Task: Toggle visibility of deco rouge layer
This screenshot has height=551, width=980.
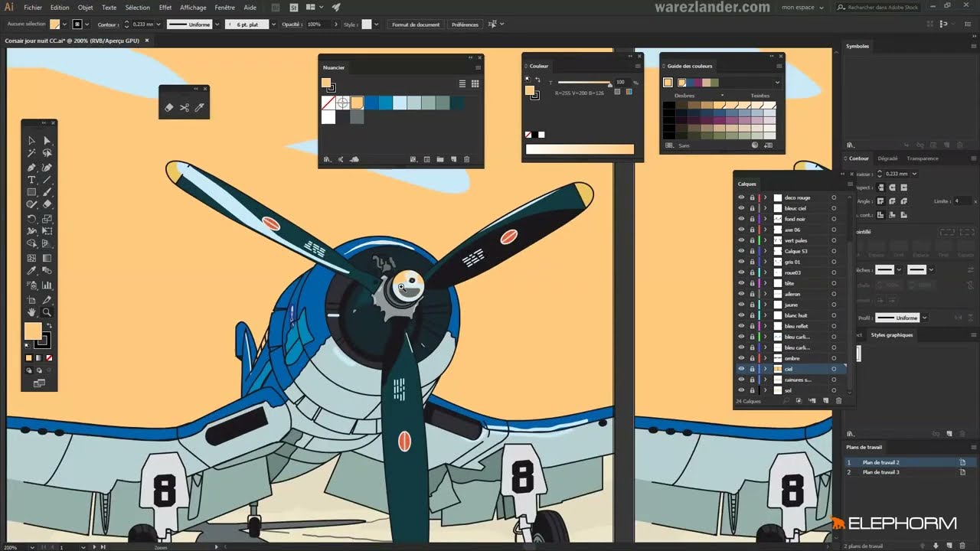Action: [x=740, y=197]
